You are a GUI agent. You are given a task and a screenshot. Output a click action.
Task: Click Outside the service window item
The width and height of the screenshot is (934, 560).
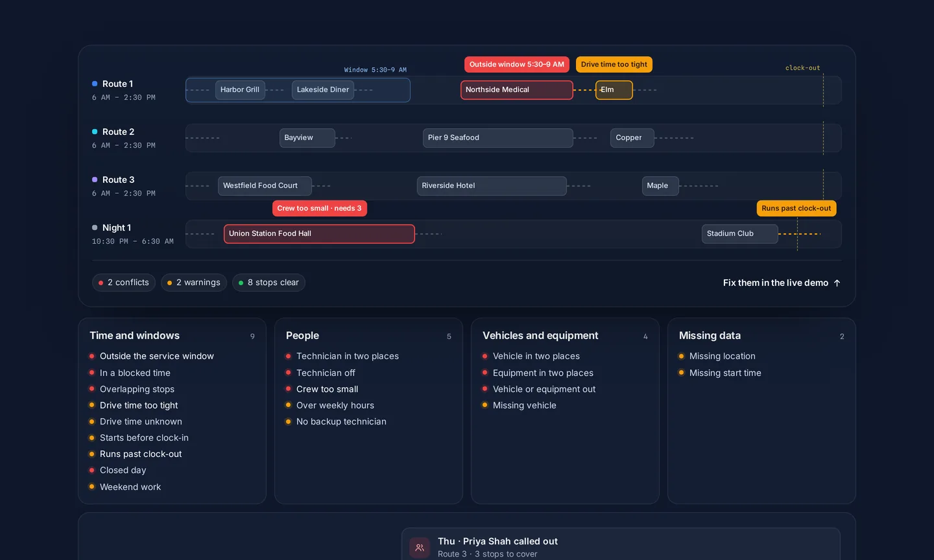[x=157, y=356]
